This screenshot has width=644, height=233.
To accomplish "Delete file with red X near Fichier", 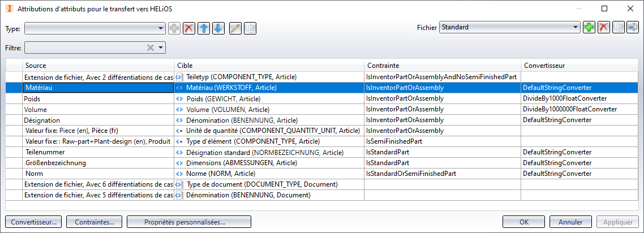I will tap(603, 28).
